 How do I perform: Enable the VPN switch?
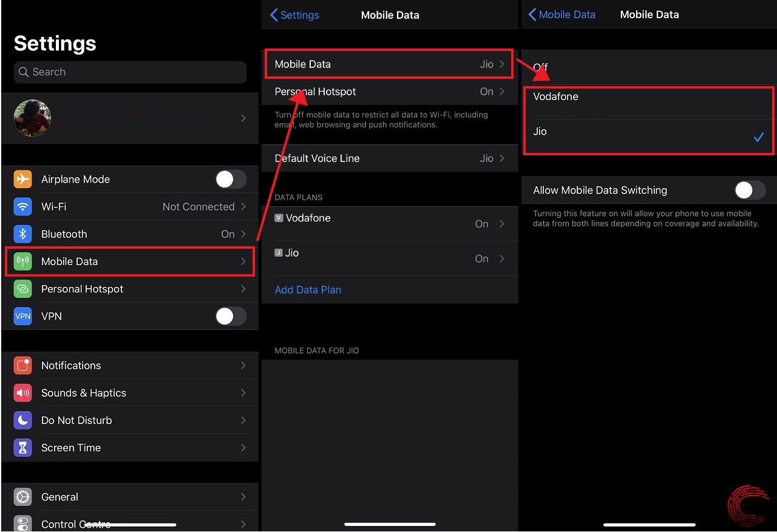(231, 316)
